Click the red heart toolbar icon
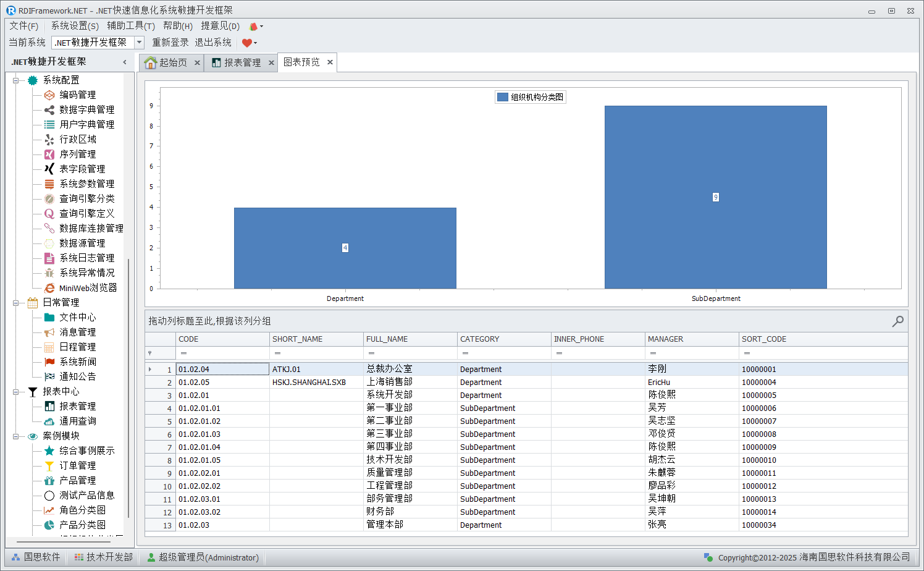The width and height of the screenshot is (924, 571). (x=247, y=43)
